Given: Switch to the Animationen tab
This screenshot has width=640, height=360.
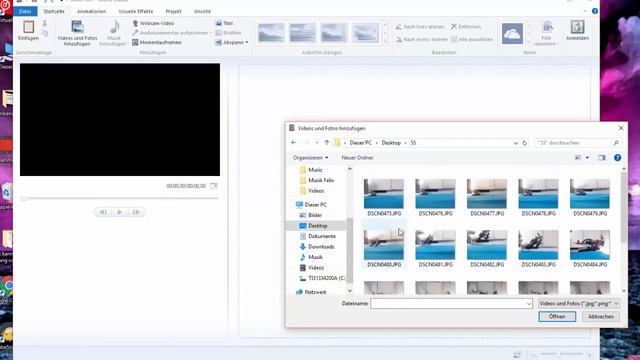Looking at the screenshot, I should 91,11.
